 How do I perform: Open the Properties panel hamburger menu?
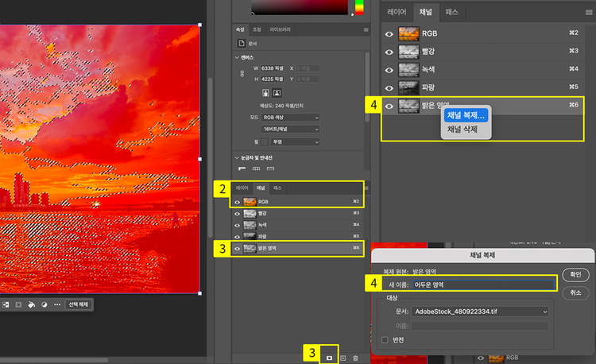pyautogui.click(x=366, y=29)
